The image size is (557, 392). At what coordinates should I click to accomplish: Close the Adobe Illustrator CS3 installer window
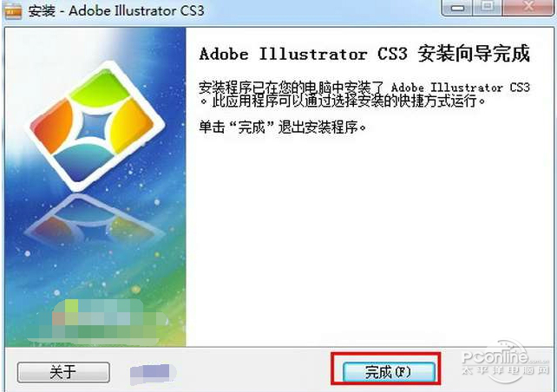[x=528, y=7]
